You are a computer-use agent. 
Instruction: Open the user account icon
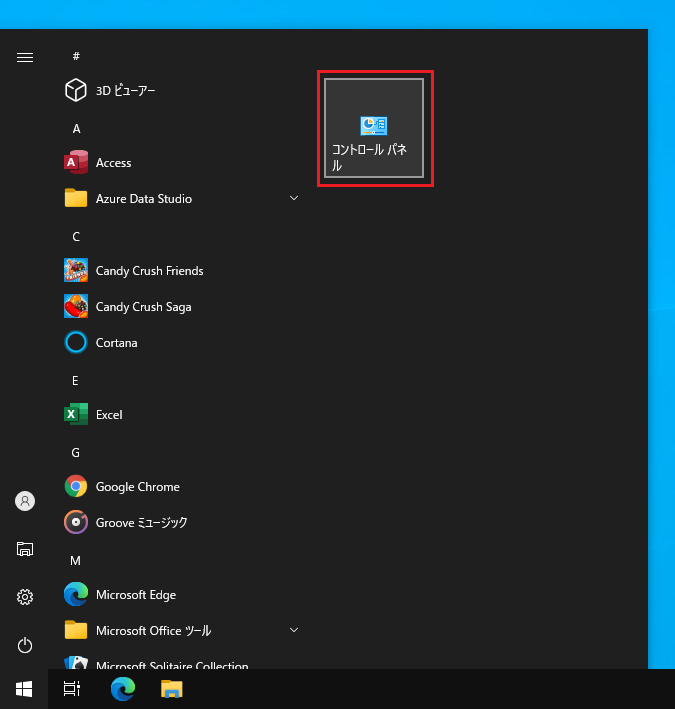tap(25, 501)
